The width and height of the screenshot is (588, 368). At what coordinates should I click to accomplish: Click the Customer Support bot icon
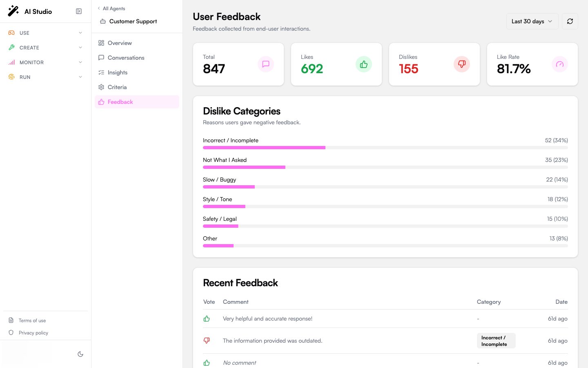coord(103,21)
